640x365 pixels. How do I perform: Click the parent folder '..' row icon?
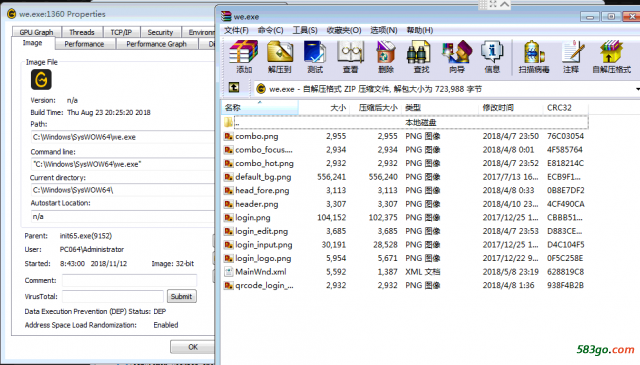click(x=228, y=122)
